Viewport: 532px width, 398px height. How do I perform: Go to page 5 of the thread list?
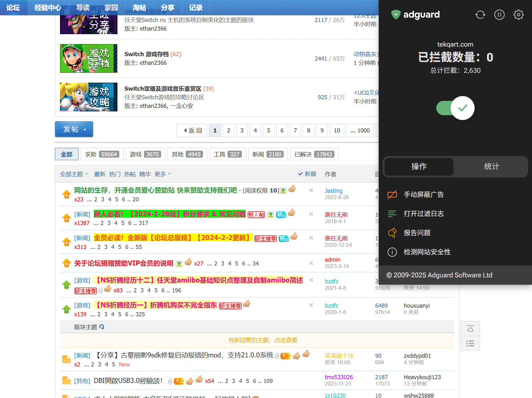[x=268, y=131]
